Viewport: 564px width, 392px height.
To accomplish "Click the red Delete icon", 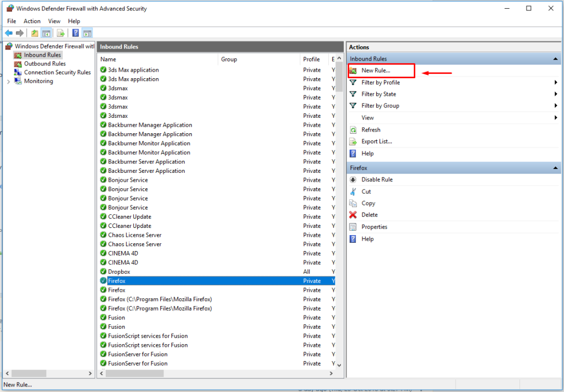I will (353, 215).
